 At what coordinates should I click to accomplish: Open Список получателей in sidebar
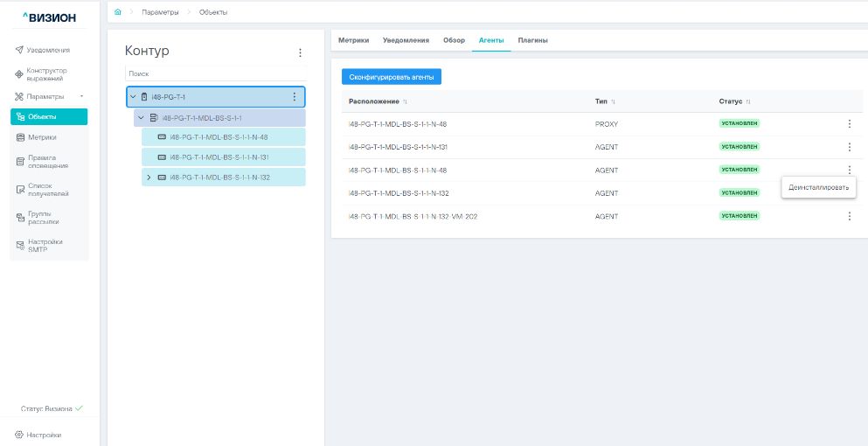48,189
